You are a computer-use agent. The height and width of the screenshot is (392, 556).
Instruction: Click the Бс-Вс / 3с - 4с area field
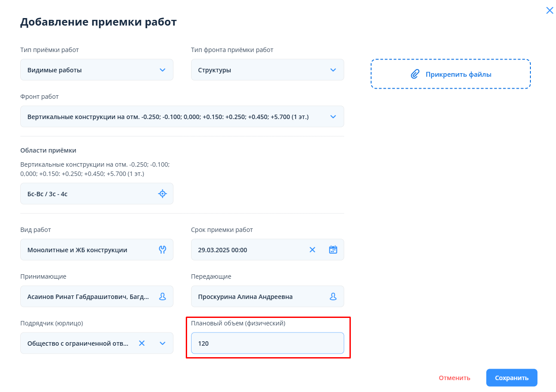88,194
